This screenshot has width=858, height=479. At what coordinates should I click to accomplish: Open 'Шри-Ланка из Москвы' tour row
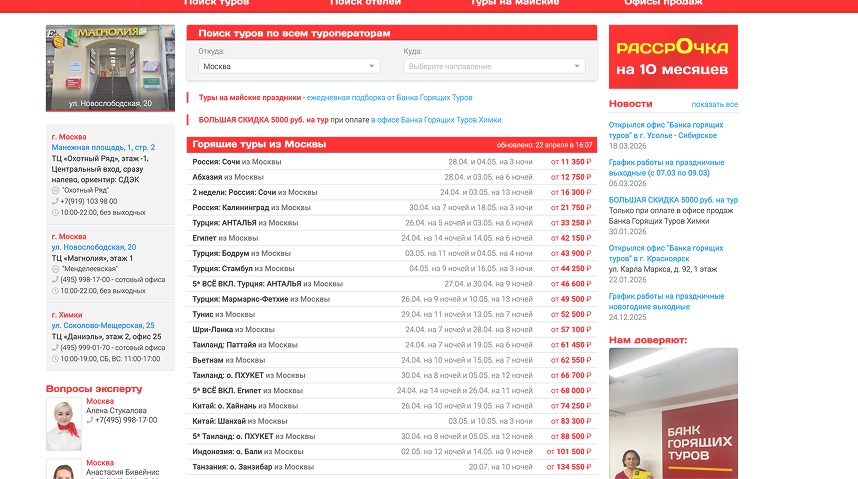point(392,330)
